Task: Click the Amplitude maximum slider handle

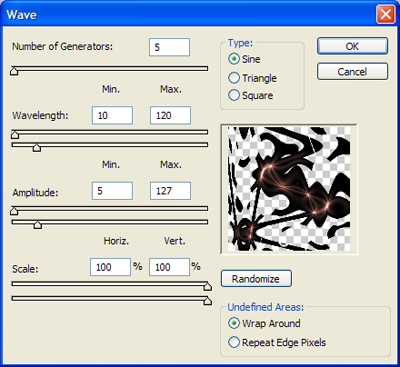Action: click(x=38, y=225)
